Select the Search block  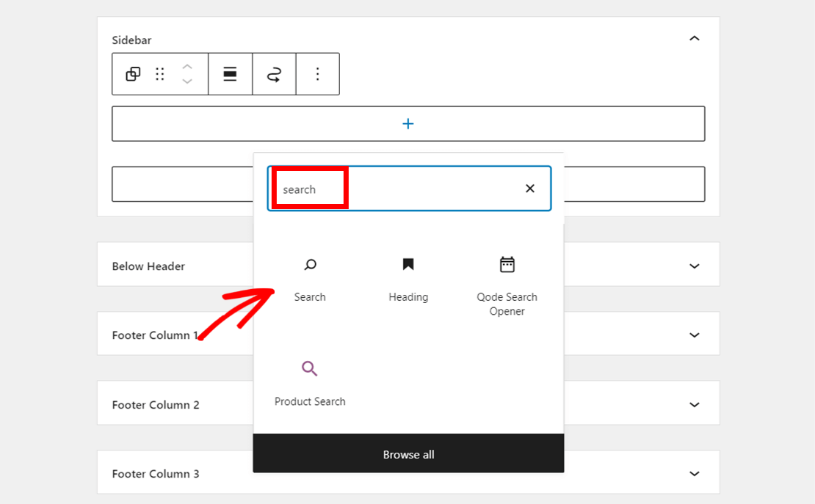[x=310, y=280]
